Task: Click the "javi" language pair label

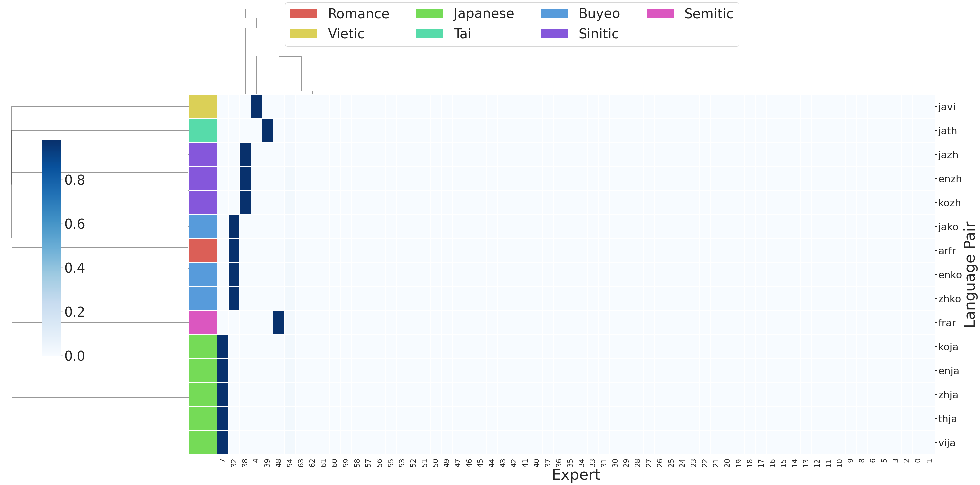Action: pyautogui.click(x=947, y=107)
